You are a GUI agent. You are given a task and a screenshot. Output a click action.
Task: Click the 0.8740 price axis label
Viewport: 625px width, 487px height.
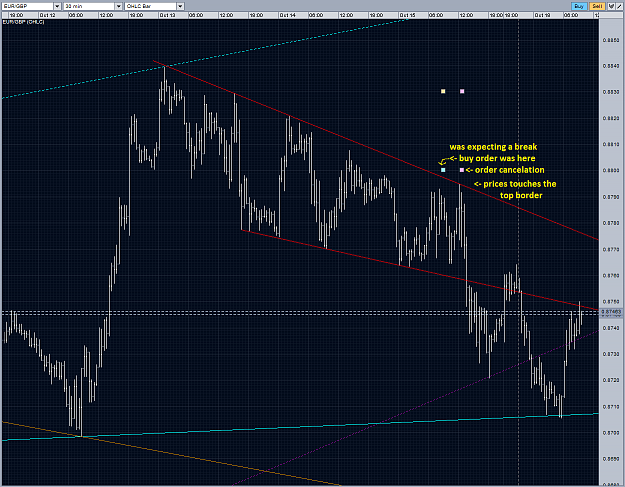tap(611, 328)
